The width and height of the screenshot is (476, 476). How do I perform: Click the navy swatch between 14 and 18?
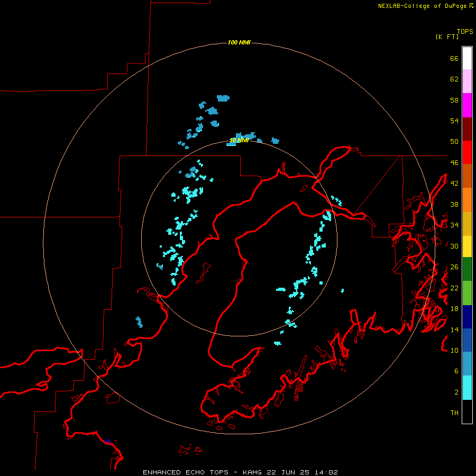tap(467, 317)
